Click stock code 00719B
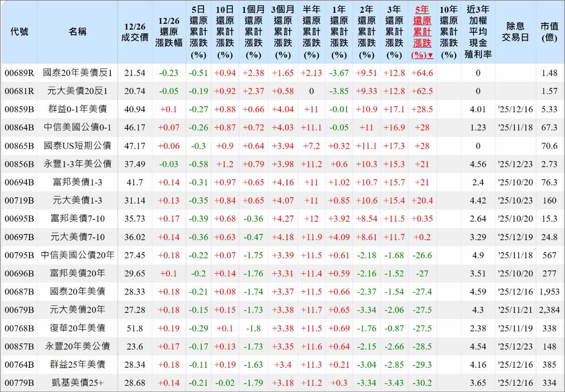 [19, 200]
